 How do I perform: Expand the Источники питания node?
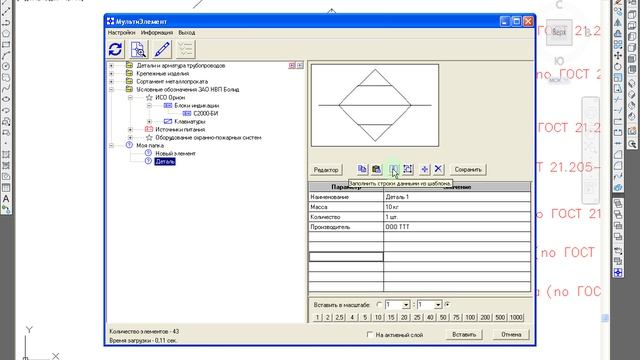(x=130, y=129)
